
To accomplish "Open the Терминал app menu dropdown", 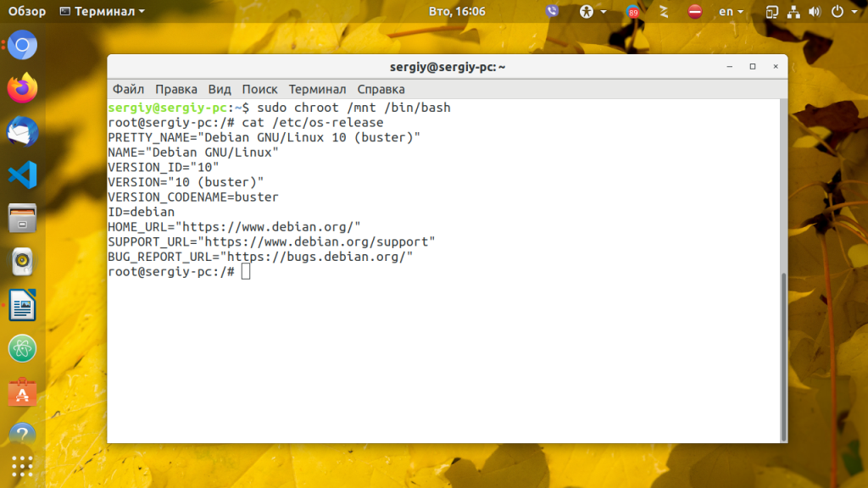I will point(103,12).
